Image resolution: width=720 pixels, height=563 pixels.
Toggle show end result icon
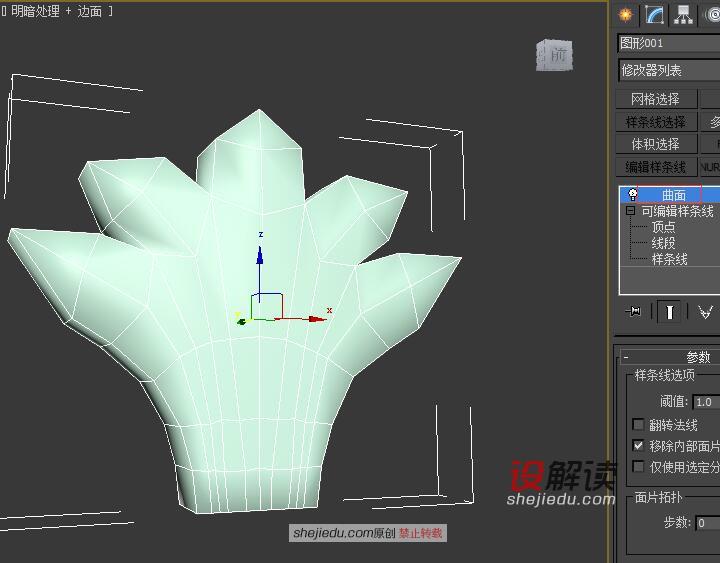[x=670, y=312]
